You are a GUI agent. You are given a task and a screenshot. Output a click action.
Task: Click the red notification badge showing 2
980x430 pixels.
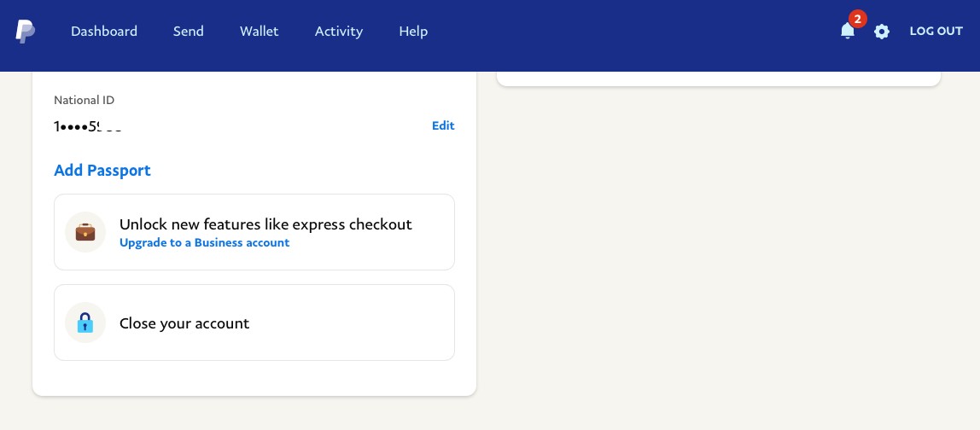[x=857, y=19]
